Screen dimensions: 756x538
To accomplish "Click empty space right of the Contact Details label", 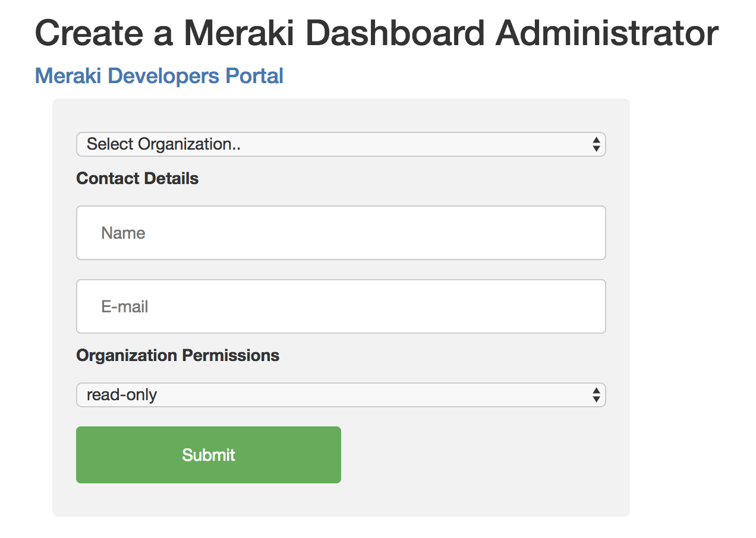I will (404, 179).
